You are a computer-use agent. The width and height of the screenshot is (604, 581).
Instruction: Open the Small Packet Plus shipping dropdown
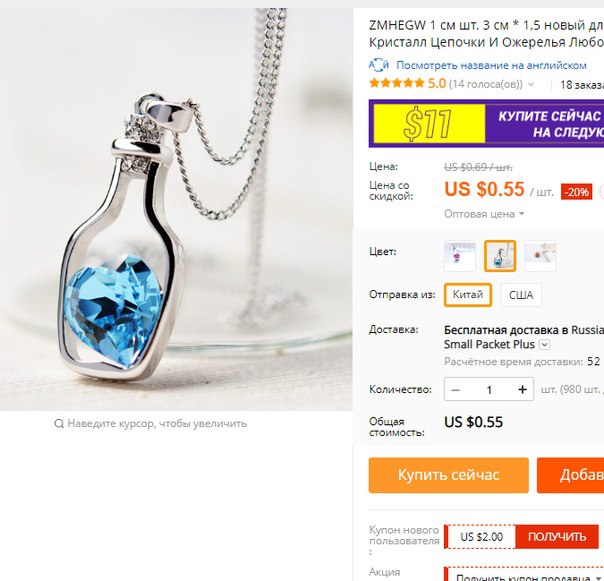[x=544, y=344]
